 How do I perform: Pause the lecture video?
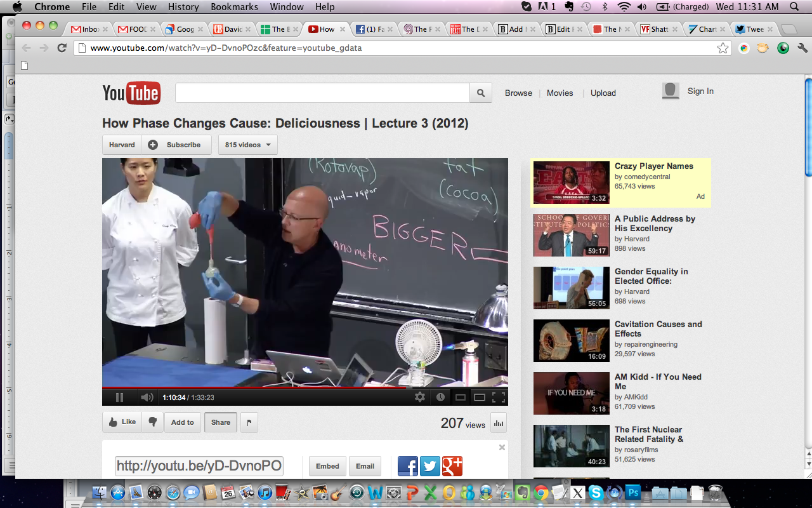click(x=119, y=398)
